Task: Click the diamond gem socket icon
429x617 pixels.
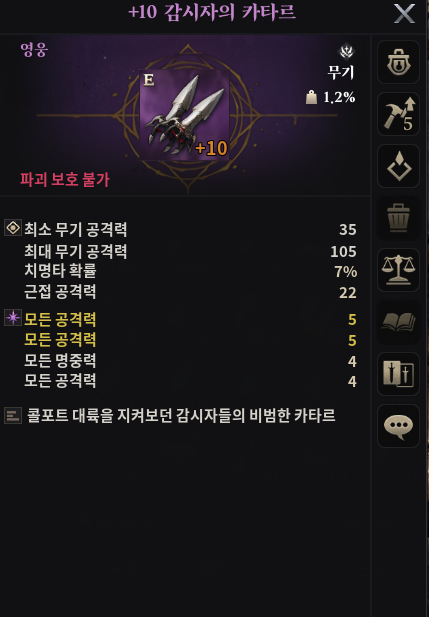Action: [x=398, y=166]
